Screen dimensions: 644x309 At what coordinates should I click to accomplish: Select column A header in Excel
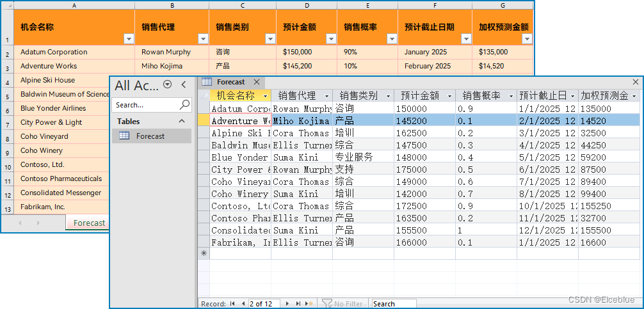pos(74,5)
